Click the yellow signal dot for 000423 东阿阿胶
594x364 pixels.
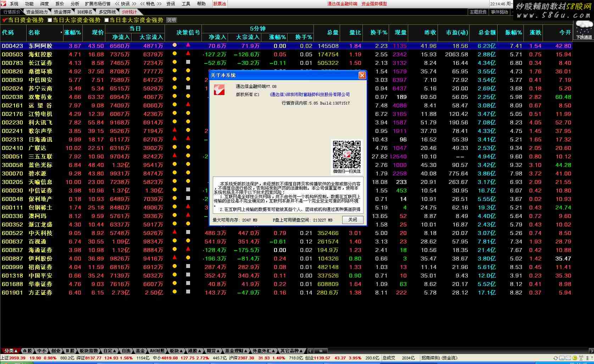(x=174, y=45)
